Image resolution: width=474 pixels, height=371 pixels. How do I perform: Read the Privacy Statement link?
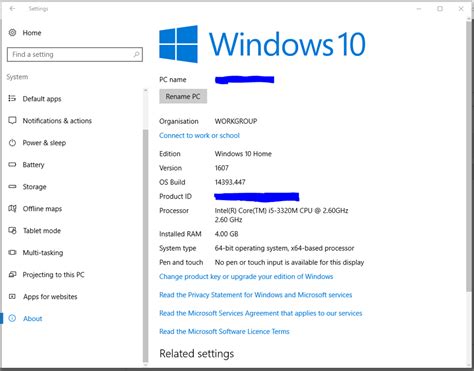tap(256, 295)
